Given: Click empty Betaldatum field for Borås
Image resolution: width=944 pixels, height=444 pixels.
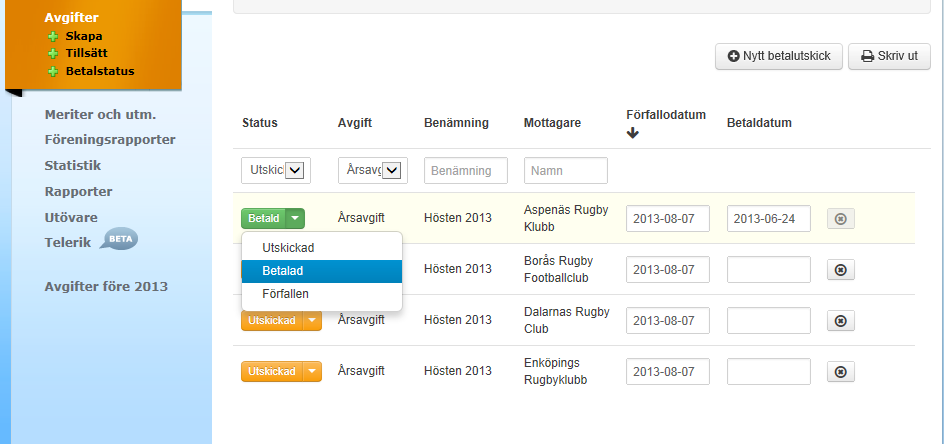Looking at the screenshot, I should click(769, 269).
